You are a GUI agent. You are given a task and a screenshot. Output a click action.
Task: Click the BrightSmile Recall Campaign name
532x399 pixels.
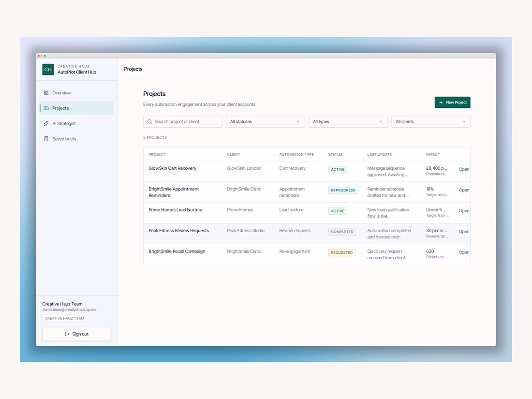coord(177,251)
